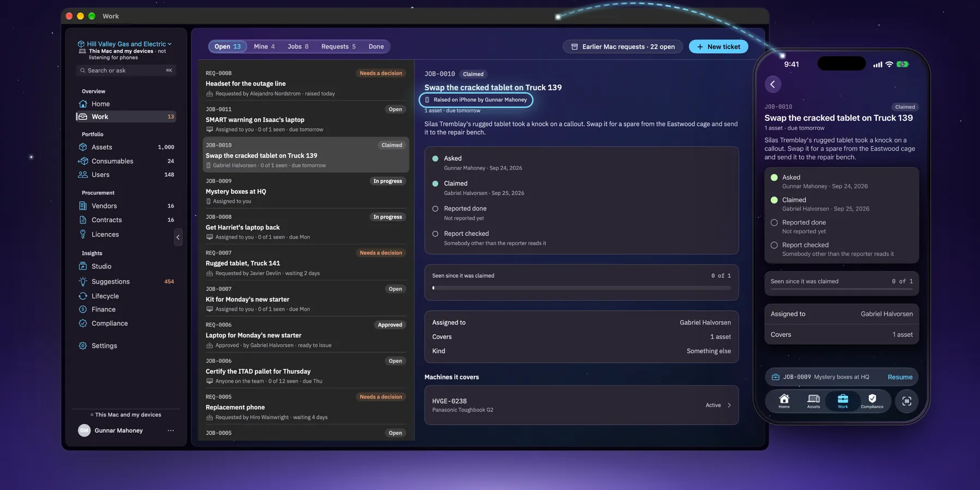Select the Open tab
The height and width of the screenshot is (490, 980).
point(228,47)
